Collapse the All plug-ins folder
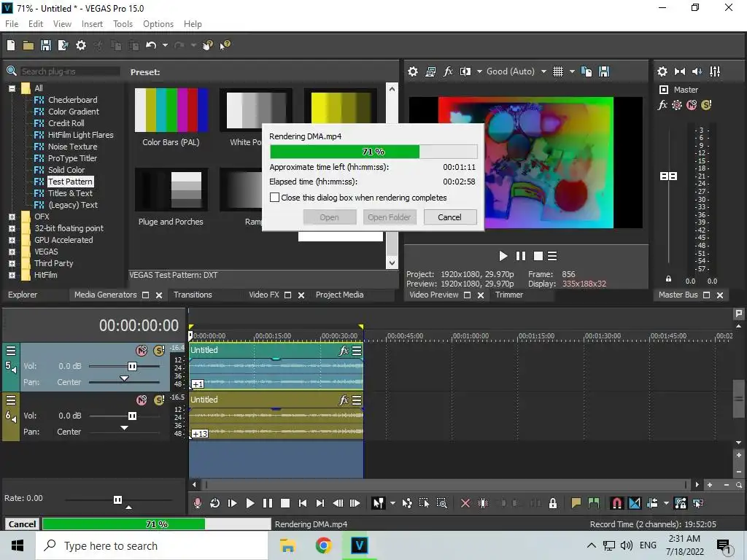Viewport: 747px width, 560px height. click(x=12, y=88)
